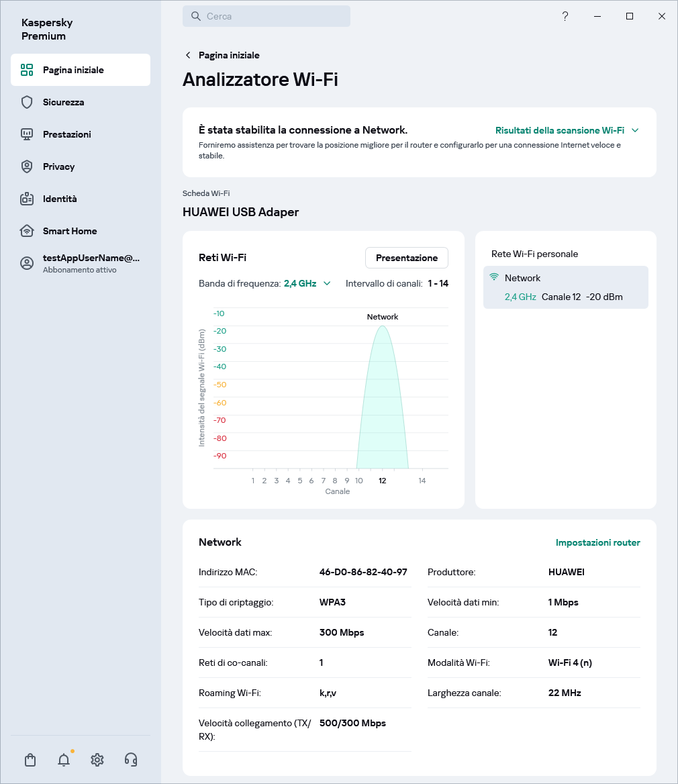Image resolution: width=678 pixels, height=784 pixels.
Task: Click the user account avatar icon
Action: click(27, 263)
